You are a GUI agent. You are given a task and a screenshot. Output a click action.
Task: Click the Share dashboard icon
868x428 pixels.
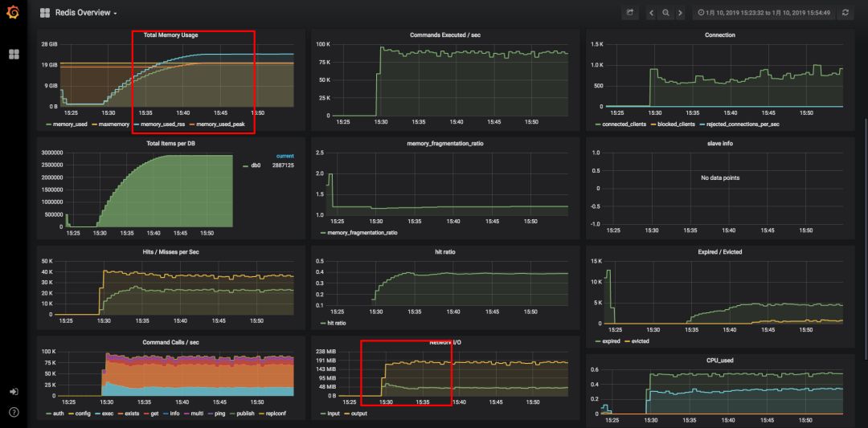[x=629, y=12]
